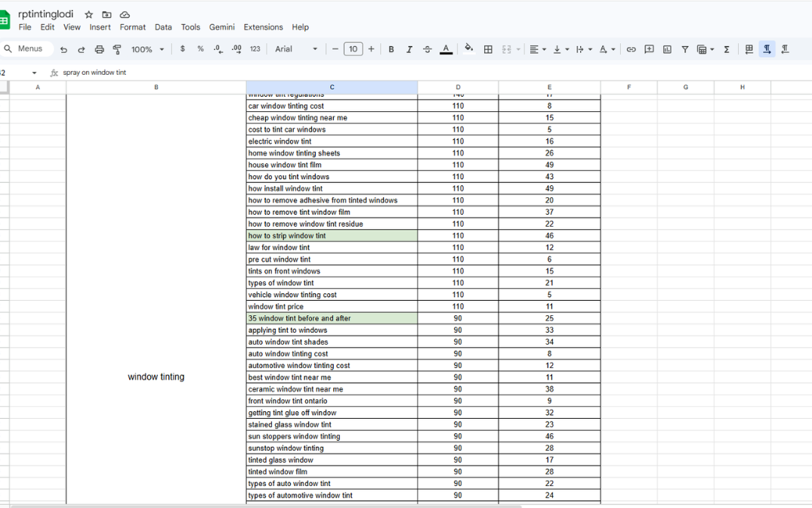The width and height of the screenshot is (812, 508).
Task: Create a filter with funnel icon
Action: [685, 49]
